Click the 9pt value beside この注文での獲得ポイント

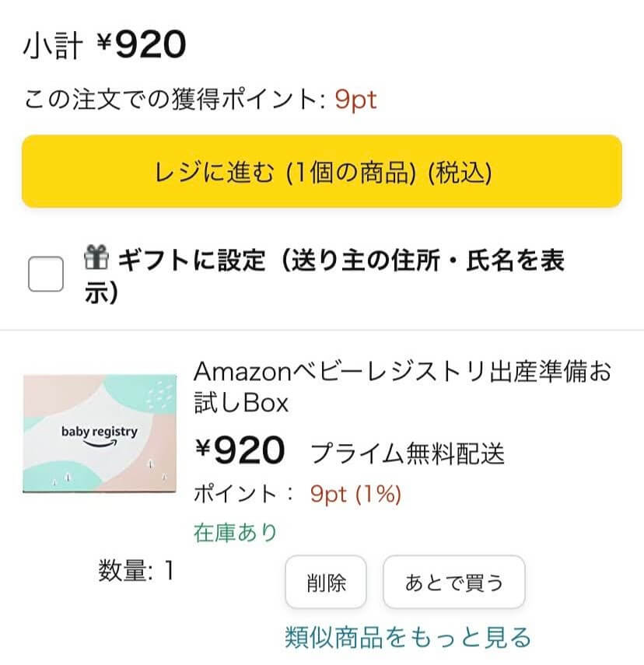coord(356,100)
